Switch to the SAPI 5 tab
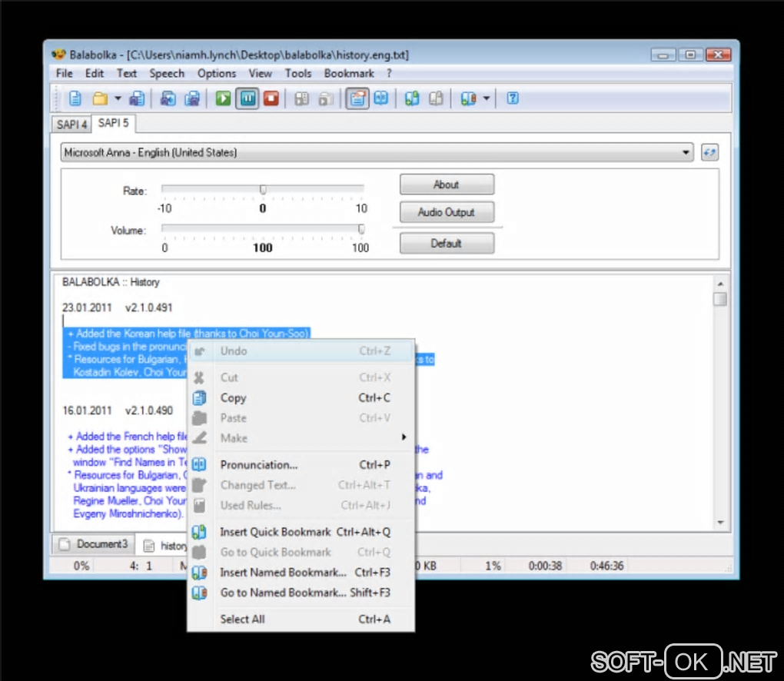The width and height of the screenshot is (784, 681). (113, 123)
